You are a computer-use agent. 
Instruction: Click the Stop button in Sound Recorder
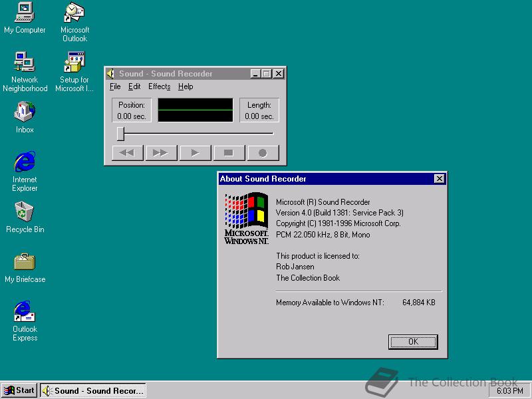[229, 153]
